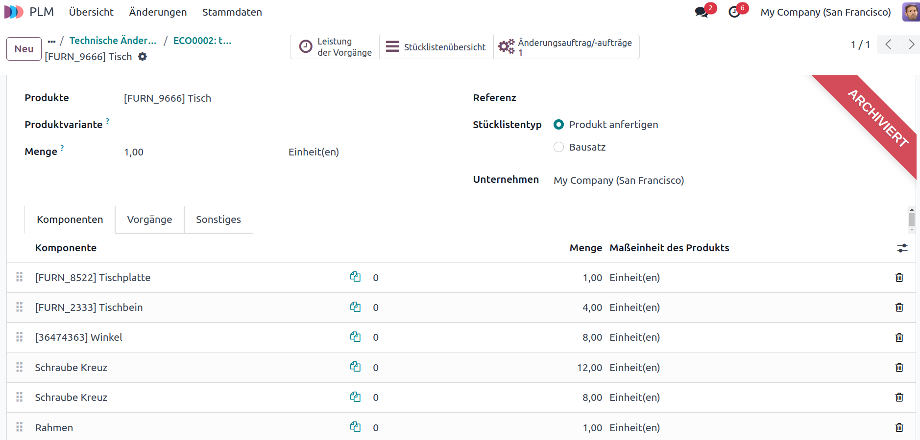Go to previous record arrow

[888, 45]
